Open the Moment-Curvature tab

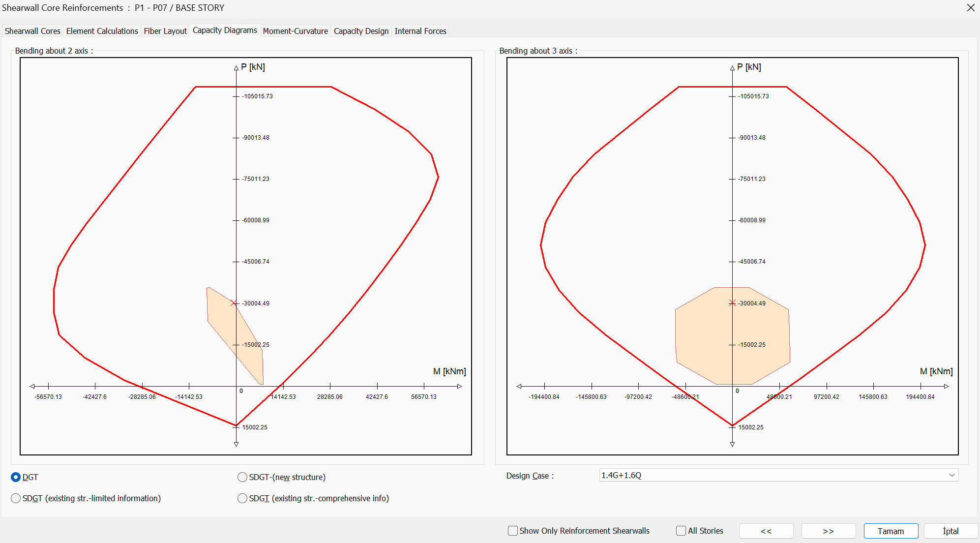pos(295,31)
